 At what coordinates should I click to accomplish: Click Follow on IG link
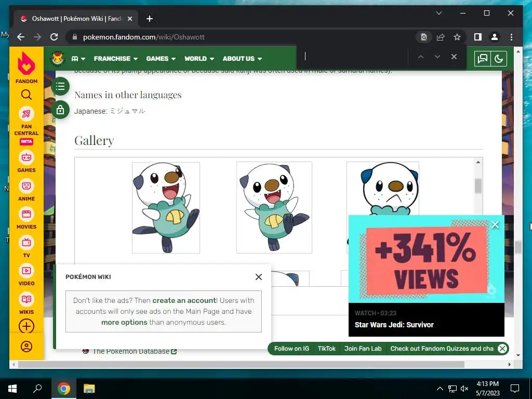click(x=291, y=349)
